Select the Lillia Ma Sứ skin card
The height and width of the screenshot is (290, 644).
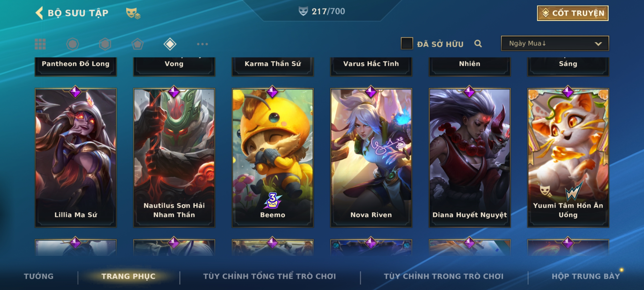coord(76,158)
